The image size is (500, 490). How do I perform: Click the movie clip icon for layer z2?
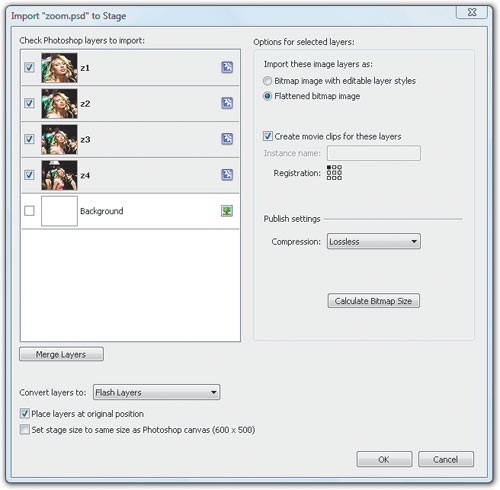click(227, 103)
